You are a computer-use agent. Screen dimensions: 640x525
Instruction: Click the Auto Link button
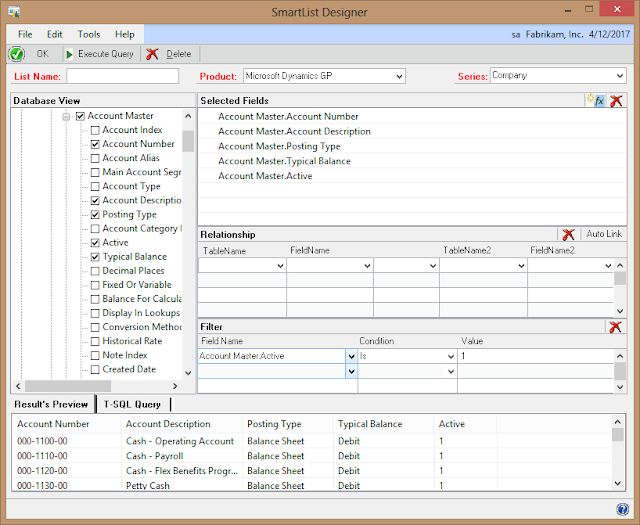pos(604,234)
